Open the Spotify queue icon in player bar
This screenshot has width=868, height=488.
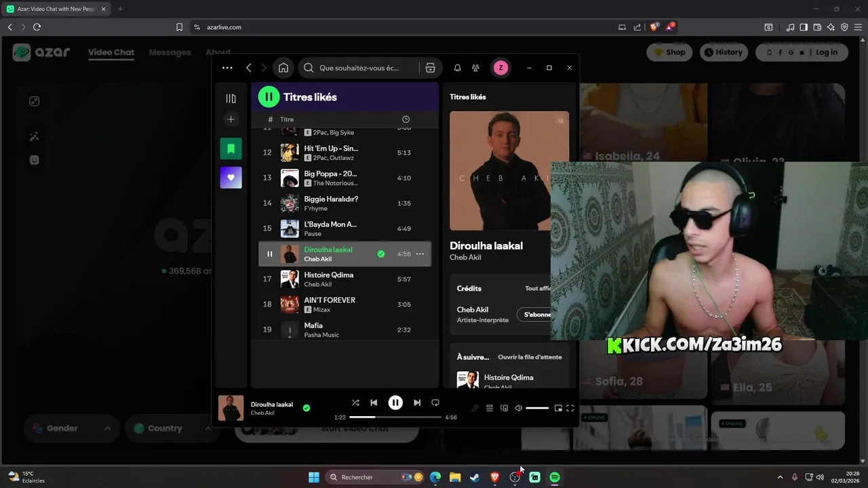coord(490,408)
